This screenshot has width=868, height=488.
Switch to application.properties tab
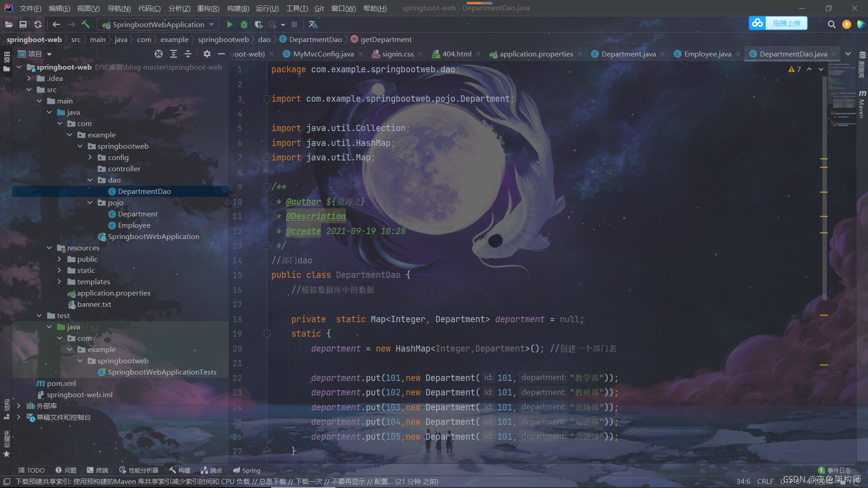tap(536, 54)
